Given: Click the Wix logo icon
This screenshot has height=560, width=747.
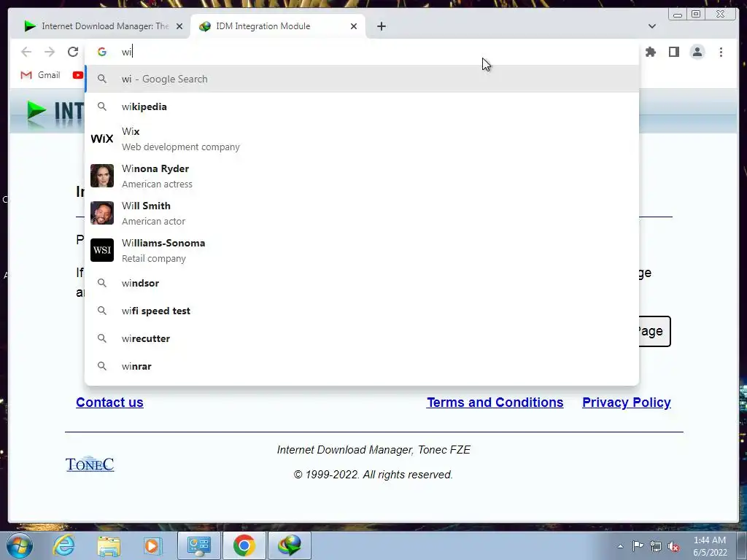Looking at the screenshot, I should click(x=102, y=139).
